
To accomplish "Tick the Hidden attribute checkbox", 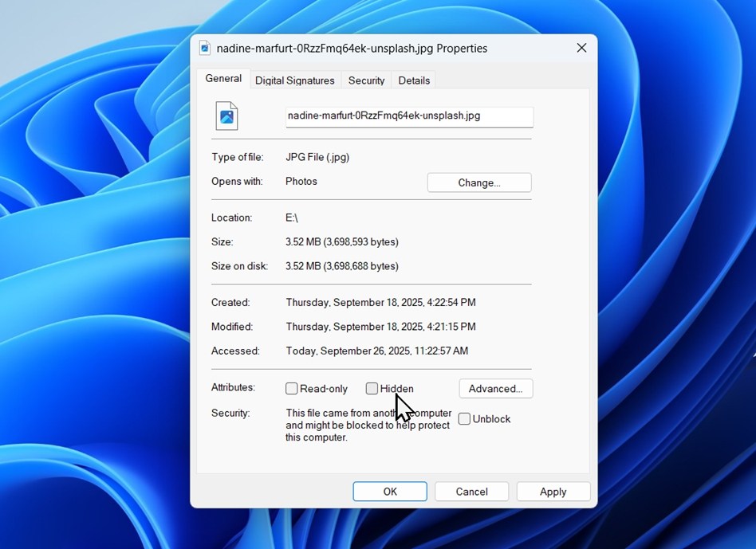I will 372,389.
